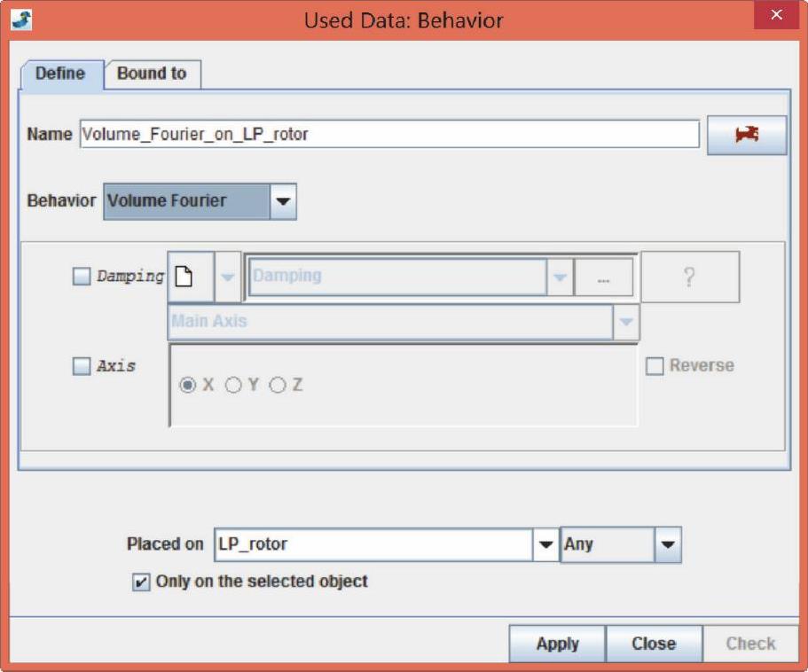
Task: Select the Define tab
Action: (x=60, y=74)
